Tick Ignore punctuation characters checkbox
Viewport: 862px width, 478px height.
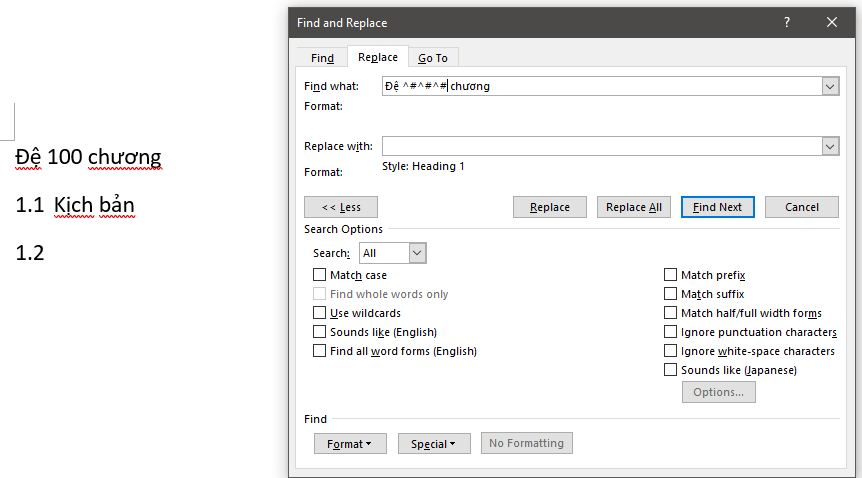671,332
